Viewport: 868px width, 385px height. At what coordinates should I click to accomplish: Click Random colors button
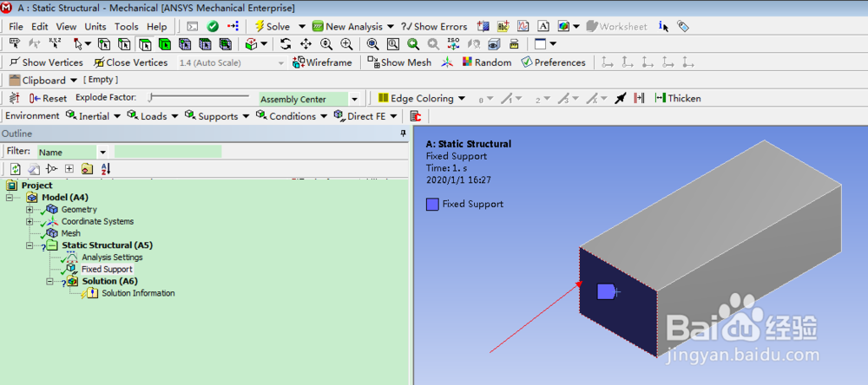point(487,62)
